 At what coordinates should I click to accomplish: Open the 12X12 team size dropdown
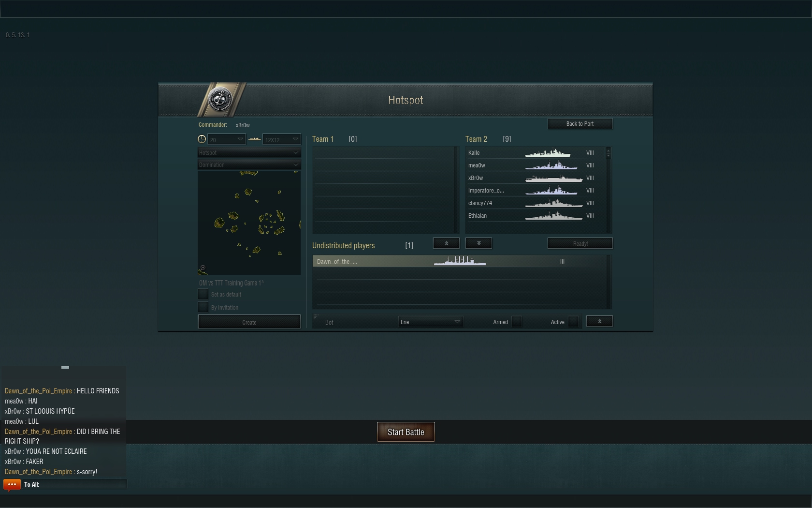(x=282, y=139)
